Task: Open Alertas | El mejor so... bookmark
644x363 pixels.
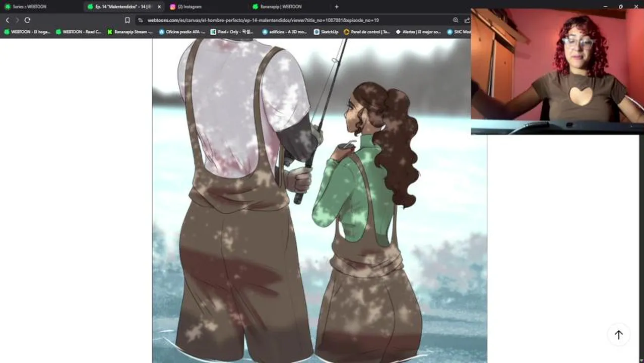Action: coord(418,32)
